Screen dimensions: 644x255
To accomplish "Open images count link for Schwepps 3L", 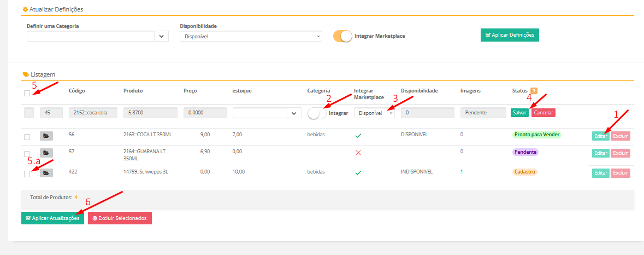I will pyautogui.click(x=462, y=172).
